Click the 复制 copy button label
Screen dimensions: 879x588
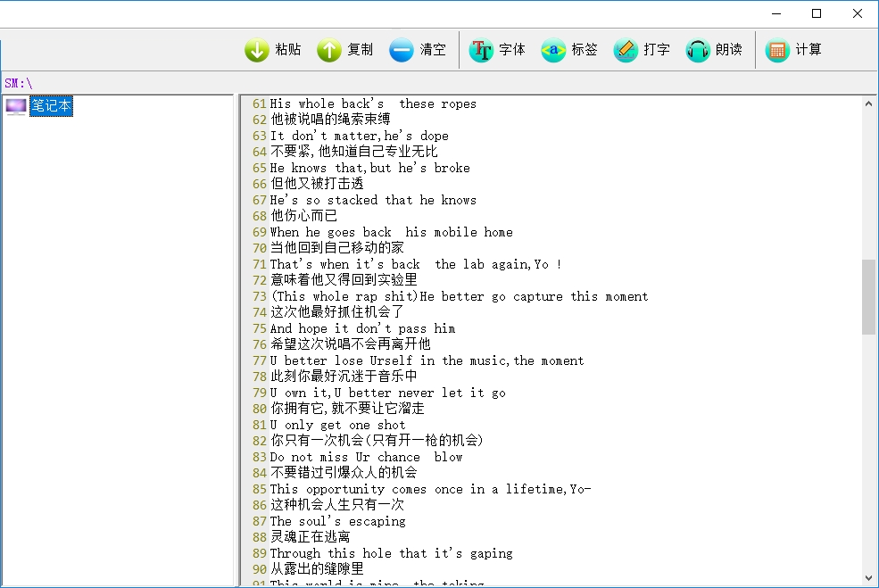[x=360, y=50]
